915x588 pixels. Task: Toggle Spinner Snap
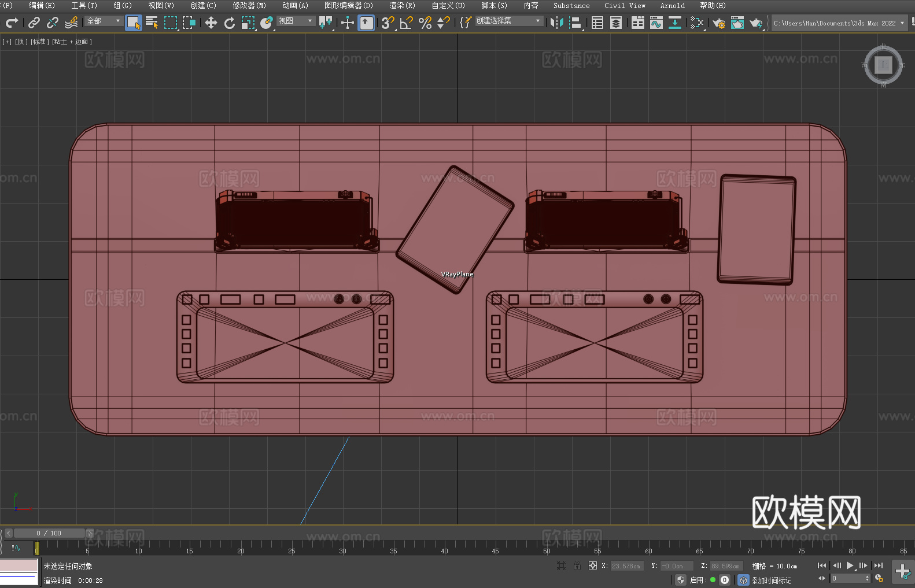pos(444,23)
